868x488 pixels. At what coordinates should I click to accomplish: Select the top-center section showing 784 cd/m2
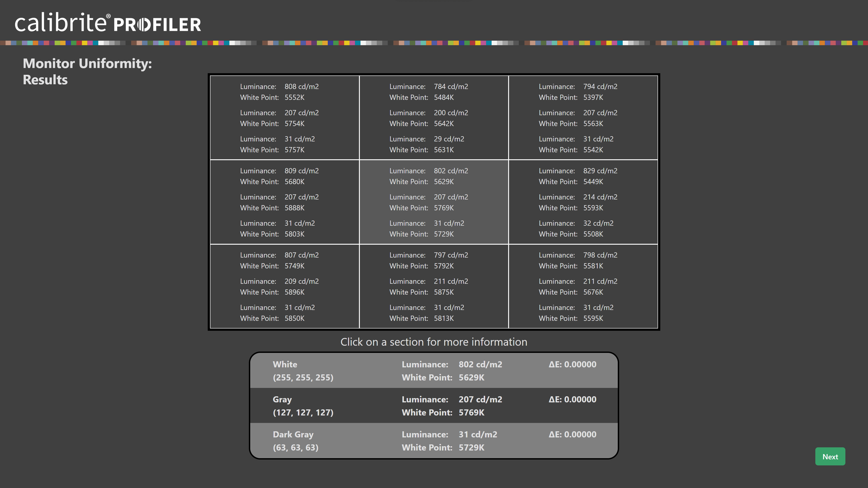434,117
